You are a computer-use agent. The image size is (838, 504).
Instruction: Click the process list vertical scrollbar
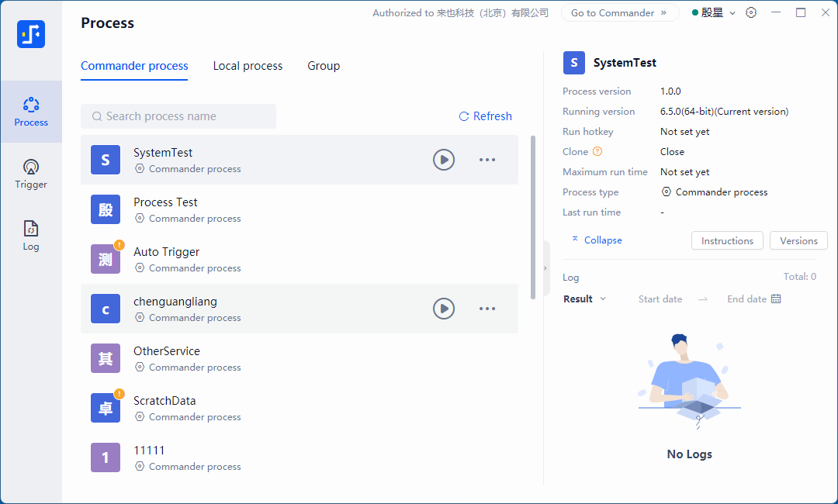pos(533,217)
